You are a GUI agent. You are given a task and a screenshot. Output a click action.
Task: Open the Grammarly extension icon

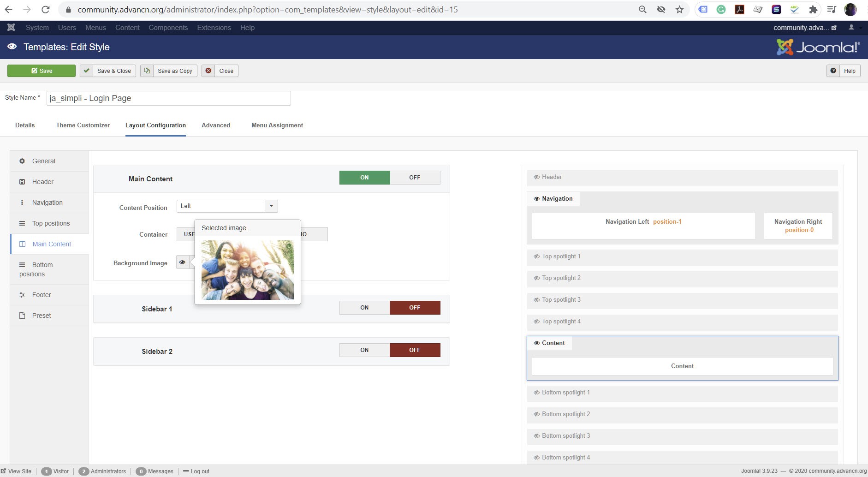pos(721,10)
